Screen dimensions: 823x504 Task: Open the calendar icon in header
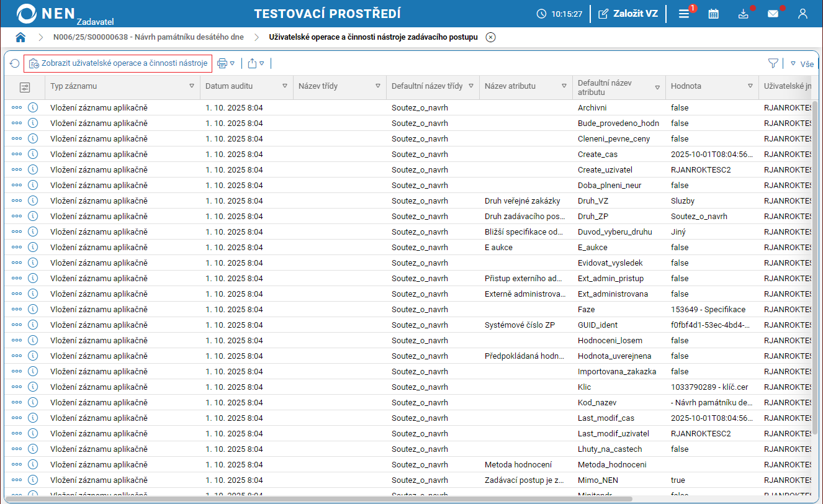[x=713, y=14]
